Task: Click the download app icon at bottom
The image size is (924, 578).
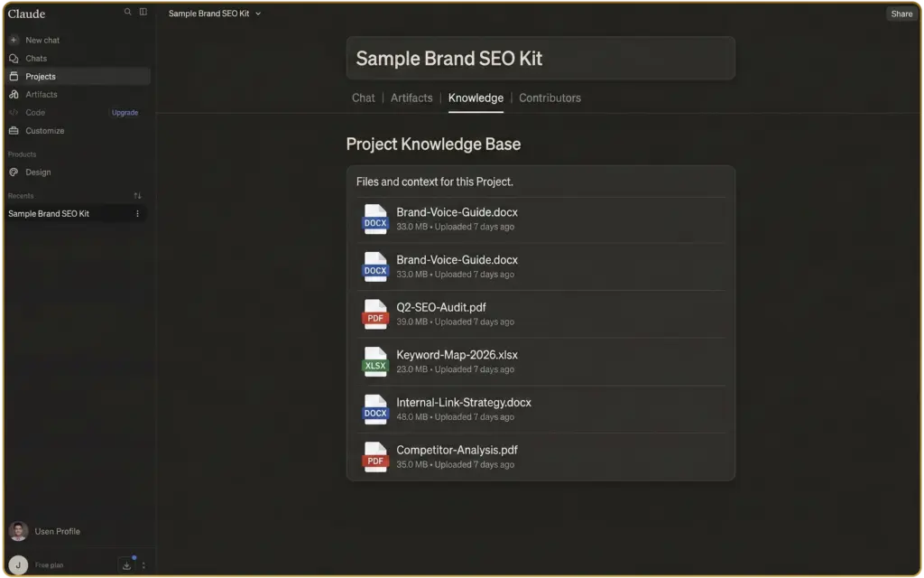Action: click(x=126, y=565)
